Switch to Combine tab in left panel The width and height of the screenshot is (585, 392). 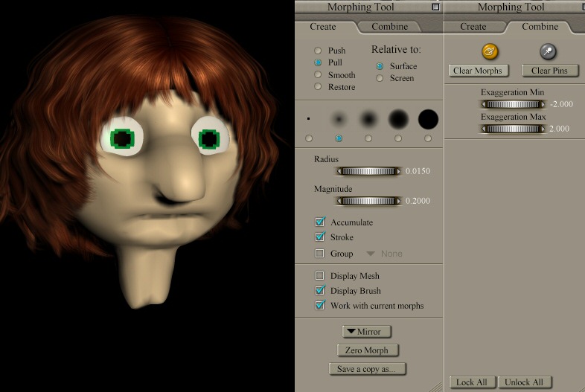389,27
